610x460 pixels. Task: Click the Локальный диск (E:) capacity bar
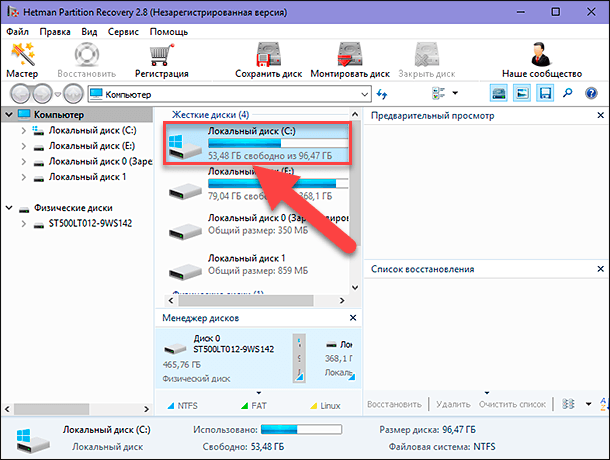point(278,183)
